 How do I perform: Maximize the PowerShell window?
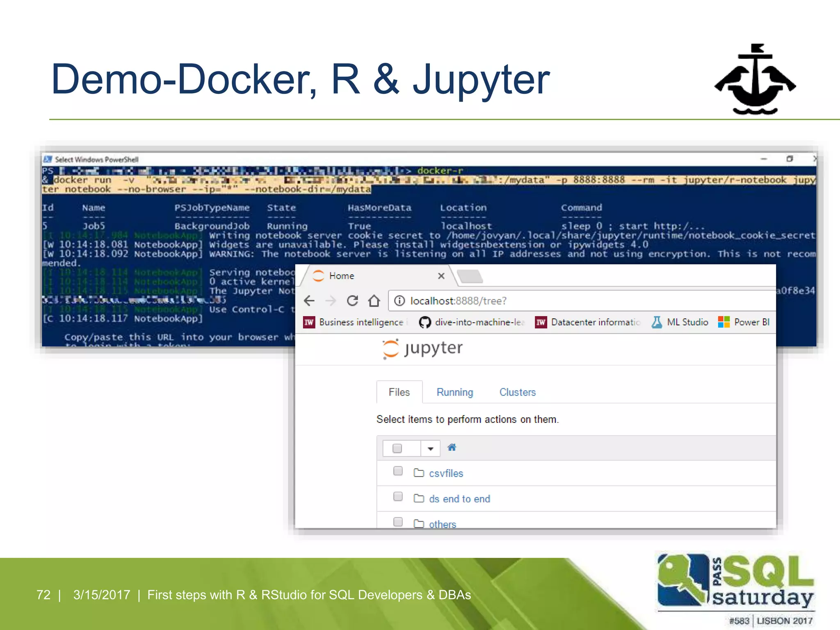pyautogui.click(x=790, y=159)
